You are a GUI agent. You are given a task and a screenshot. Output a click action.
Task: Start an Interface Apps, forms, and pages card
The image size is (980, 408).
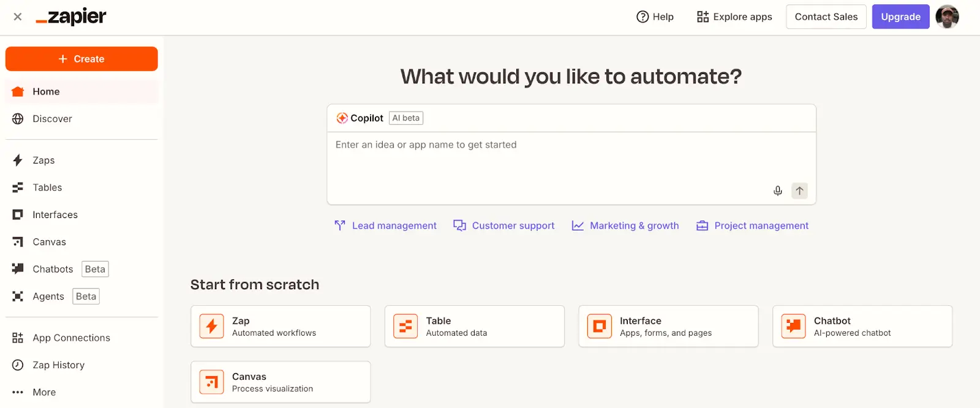[668, 327]
